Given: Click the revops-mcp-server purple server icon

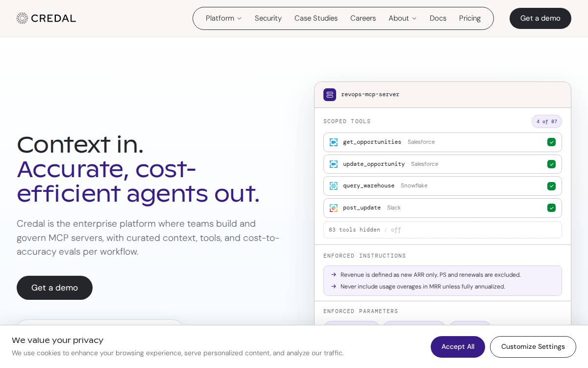Looking at the screenshot, I should pos(330,95).
